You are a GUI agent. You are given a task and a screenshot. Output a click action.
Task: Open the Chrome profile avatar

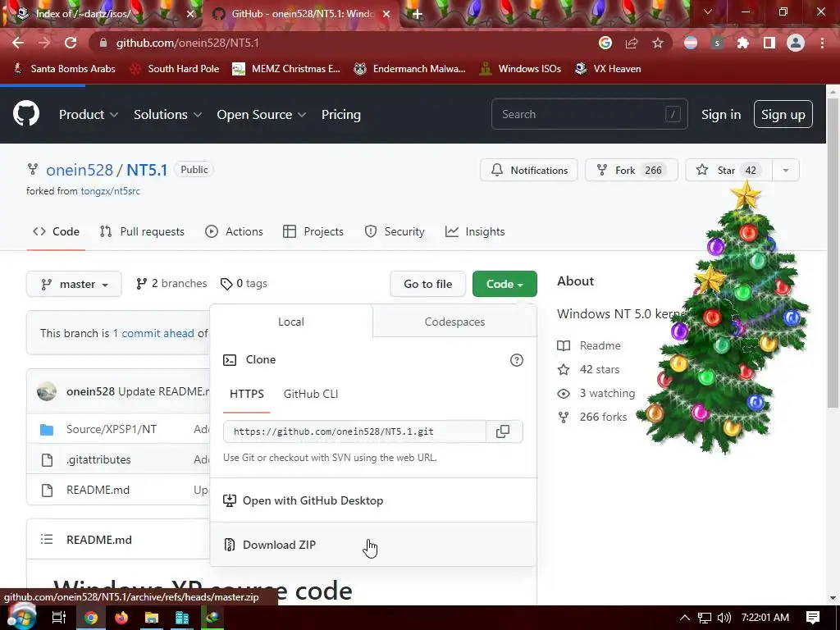796,43
